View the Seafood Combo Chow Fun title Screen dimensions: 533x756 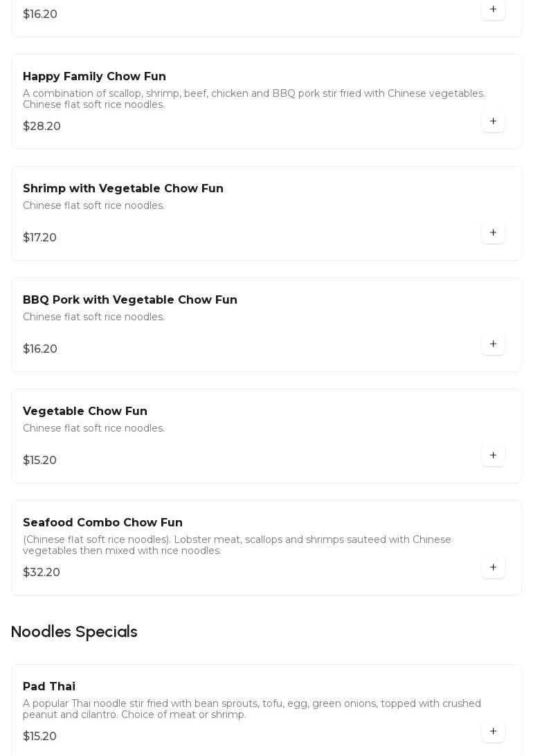(102, 523)
